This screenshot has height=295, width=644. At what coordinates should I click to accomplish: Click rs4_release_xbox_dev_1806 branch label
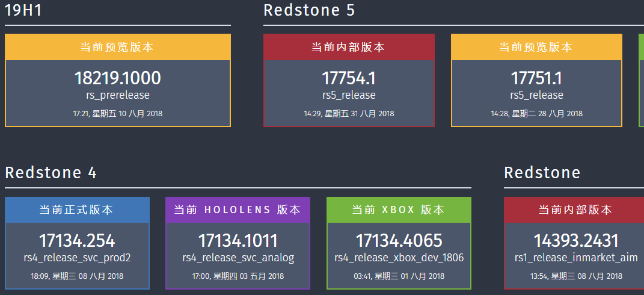[x=399, y=258]
